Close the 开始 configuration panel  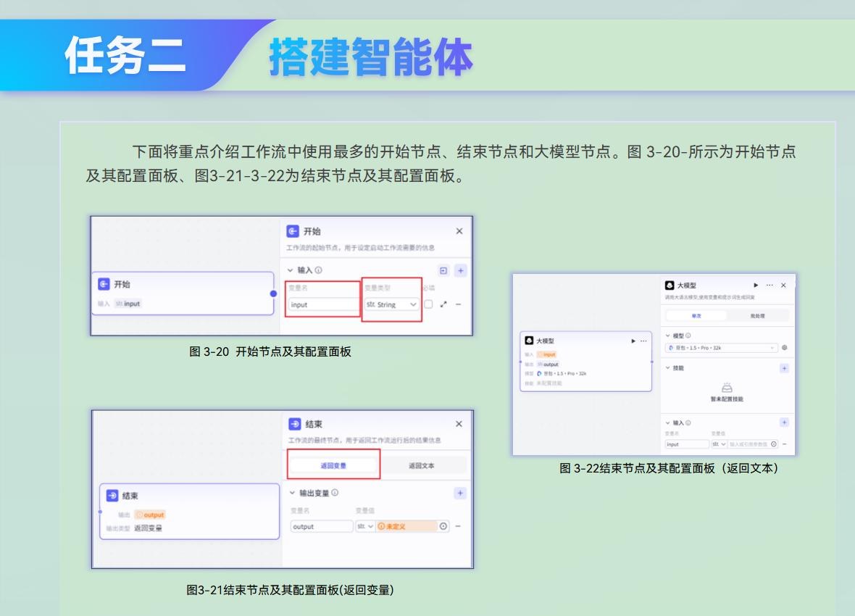[x=459, y=230]
